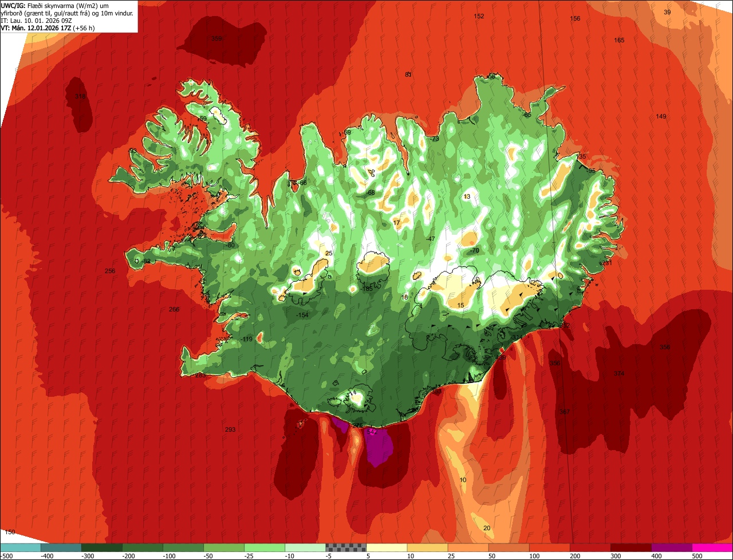Click the map value 374

click(x=619, y=373)
